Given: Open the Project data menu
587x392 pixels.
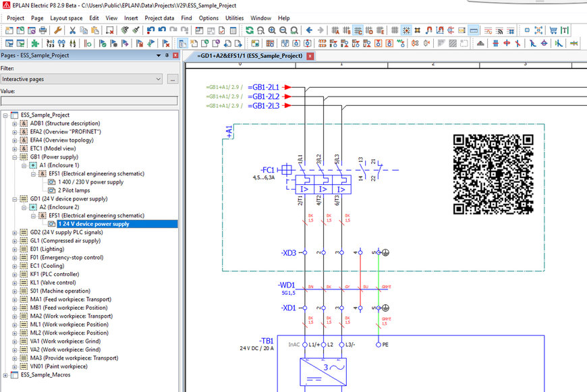Looking at the screenshot, I should tap(159, 18).
